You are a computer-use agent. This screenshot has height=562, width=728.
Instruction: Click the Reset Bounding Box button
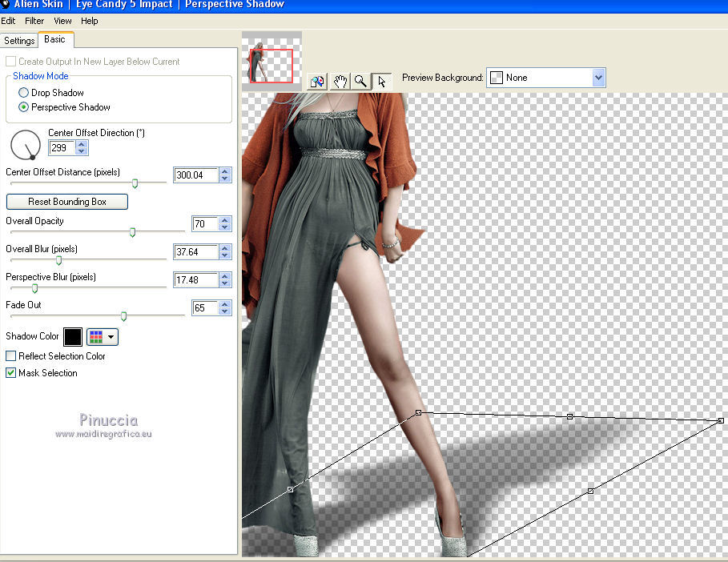click(67, 202)
